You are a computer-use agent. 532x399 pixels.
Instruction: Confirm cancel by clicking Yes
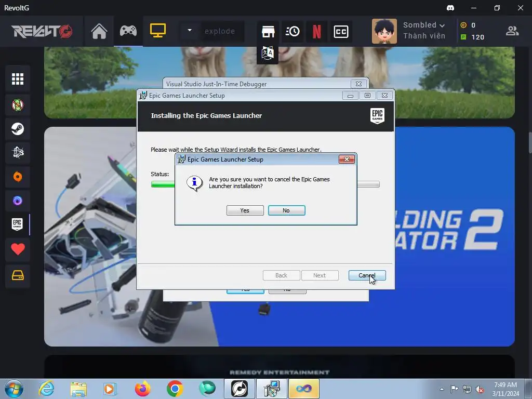pyautogui.click(x=245, y=210)
